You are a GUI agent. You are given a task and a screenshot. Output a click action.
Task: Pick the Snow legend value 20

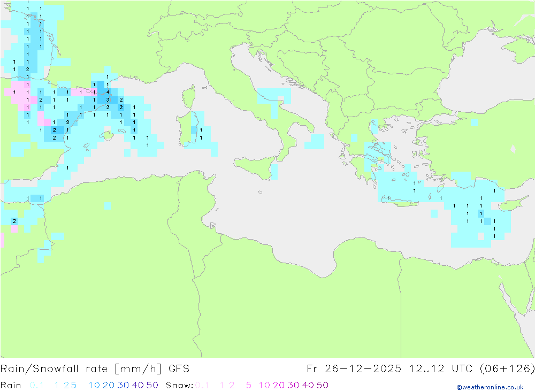[x=279, y=385]
